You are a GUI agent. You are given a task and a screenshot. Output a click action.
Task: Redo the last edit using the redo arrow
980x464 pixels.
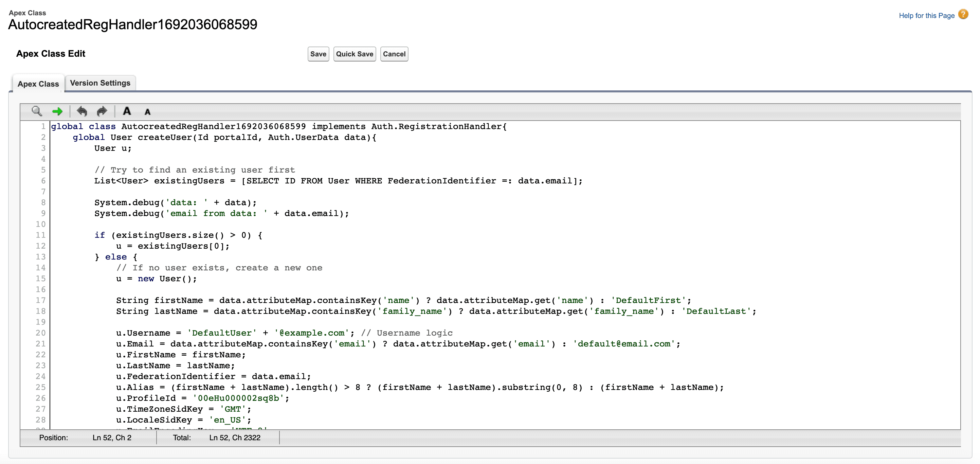101,111
